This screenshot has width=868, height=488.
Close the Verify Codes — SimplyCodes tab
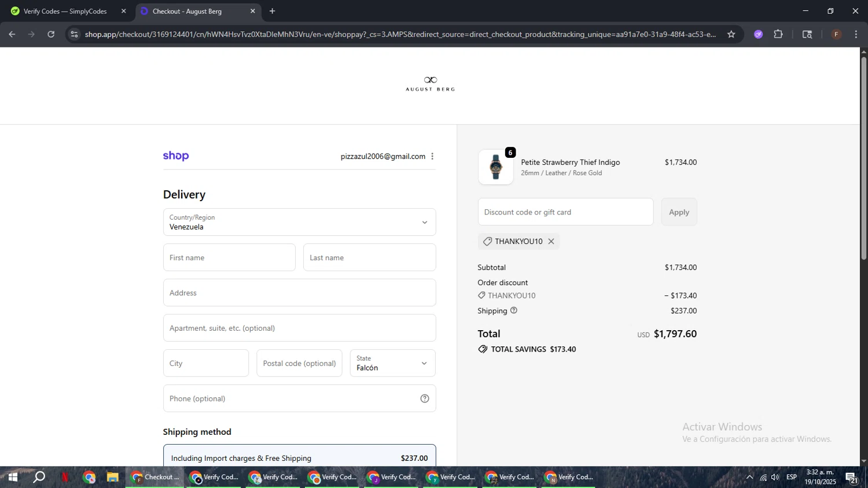point(123,11)
